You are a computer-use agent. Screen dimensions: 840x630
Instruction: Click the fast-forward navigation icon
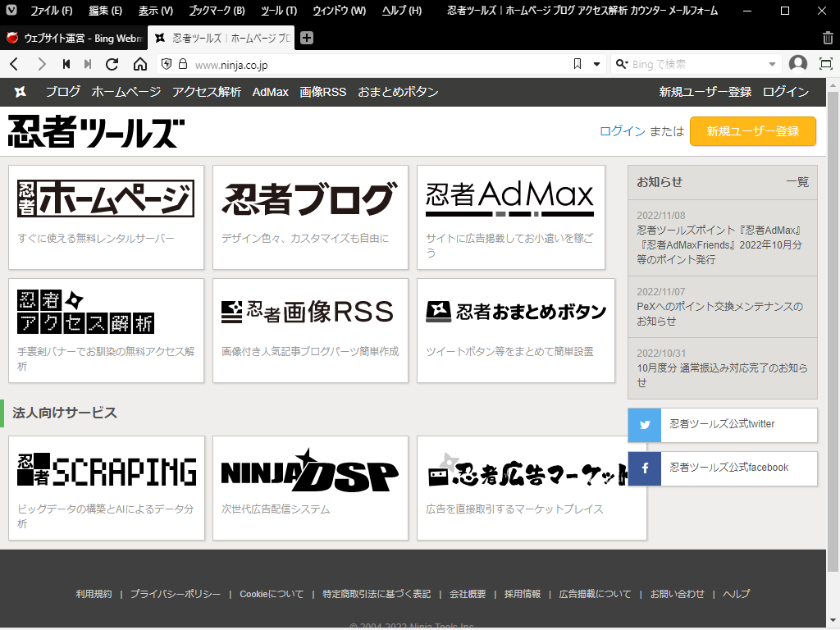pos(88,64)
